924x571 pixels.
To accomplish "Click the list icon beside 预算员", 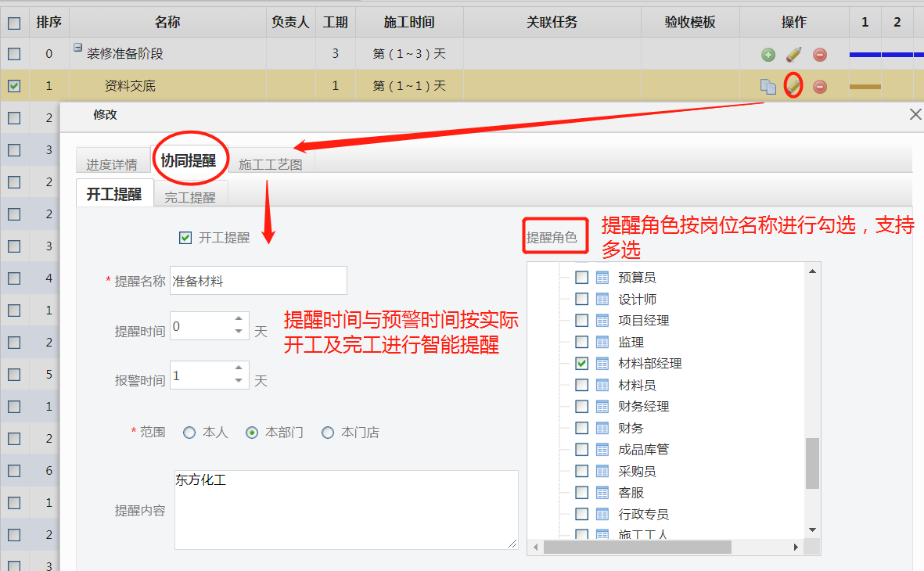I will (602, 277).
